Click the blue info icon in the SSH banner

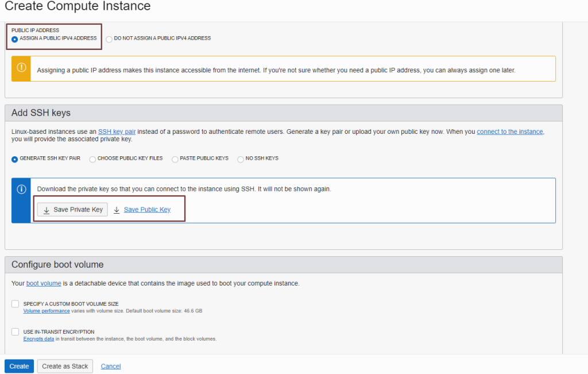click(x=21, y=188)
